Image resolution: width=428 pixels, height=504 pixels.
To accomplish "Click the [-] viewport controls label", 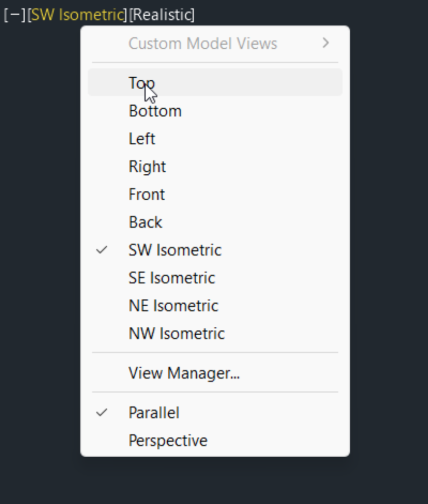I will [x=14, y=15].
